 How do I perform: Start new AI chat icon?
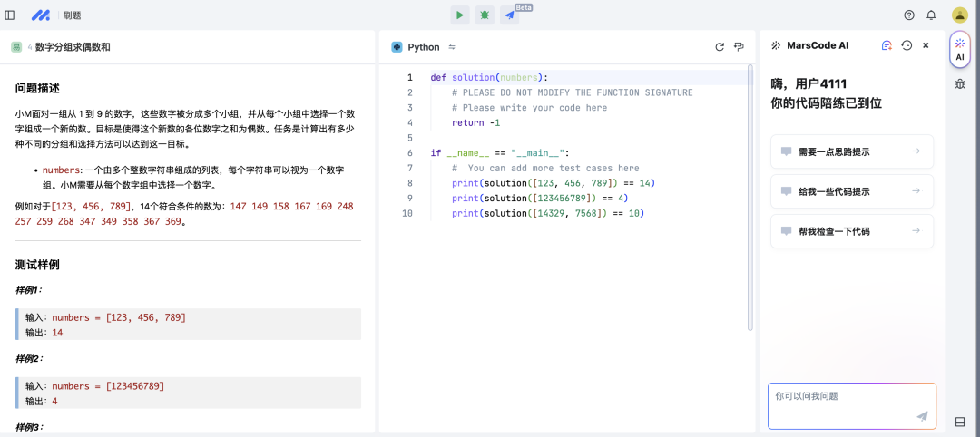(x=887, y=45)
